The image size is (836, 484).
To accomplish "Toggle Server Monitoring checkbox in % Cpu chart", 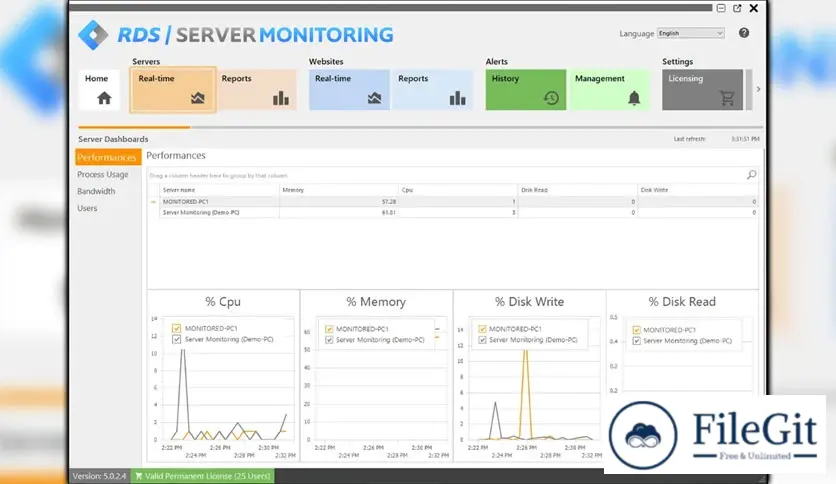I will click(176, 339).
